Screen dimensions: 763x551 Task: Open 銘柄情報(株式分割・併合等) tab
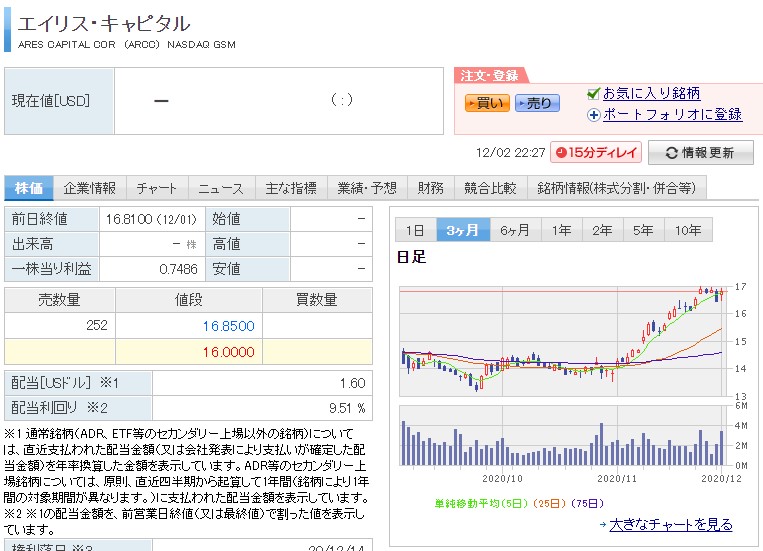pyautogui.click(x=617, y=188)
